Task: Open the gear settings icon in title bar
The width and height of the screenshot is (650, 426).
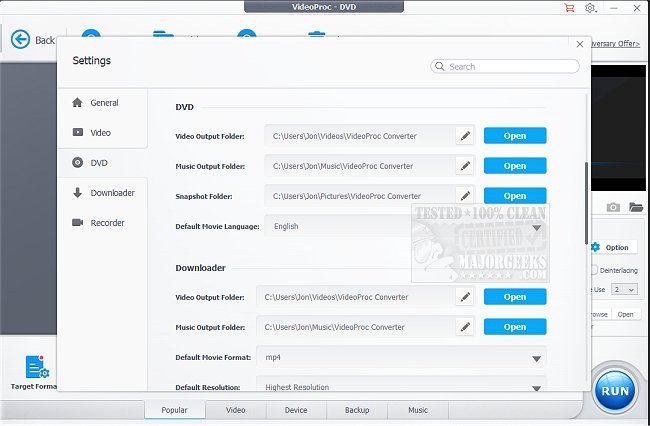Action: pos(590,7)
